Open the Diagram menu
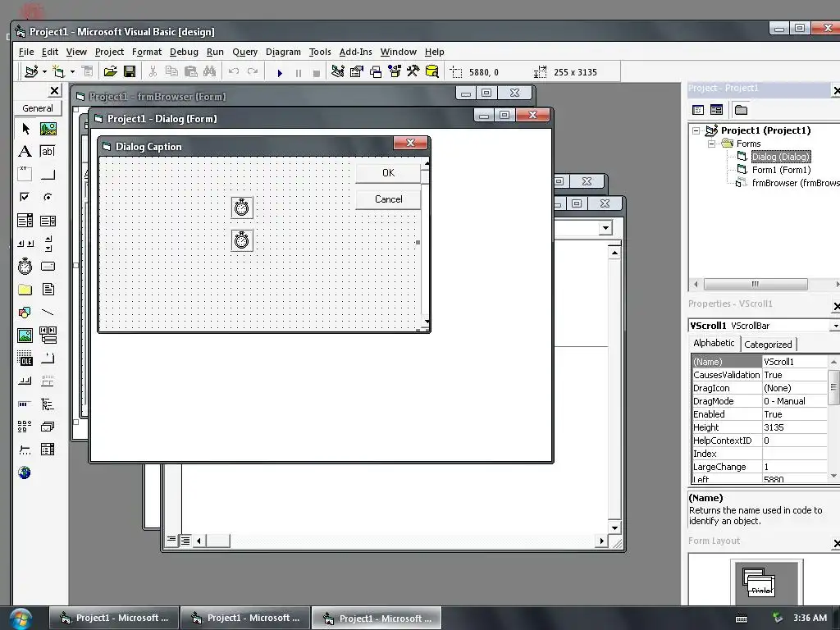Screen dimensions: 840x630 tap(283, 52)
